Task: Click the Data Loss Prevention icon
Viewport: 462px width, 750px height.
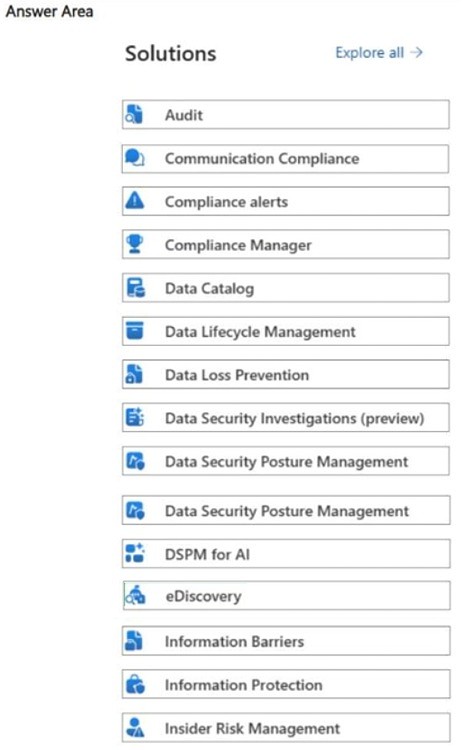Action: click(x=134, y=374)
